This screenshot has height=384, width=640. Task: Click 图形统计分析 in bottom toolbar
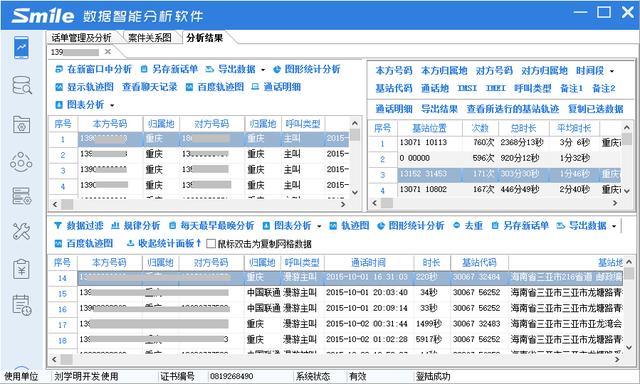pos(411,226)
